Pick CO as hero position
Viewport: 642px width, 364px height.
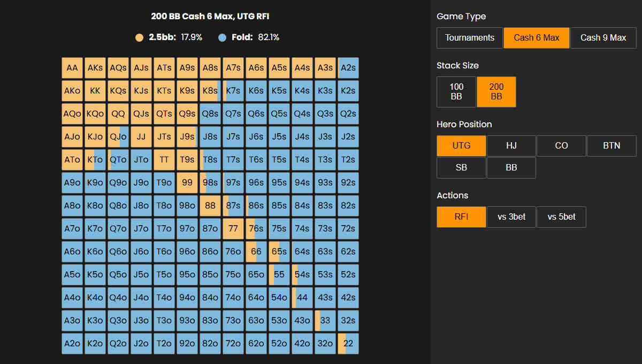point(561,146)
